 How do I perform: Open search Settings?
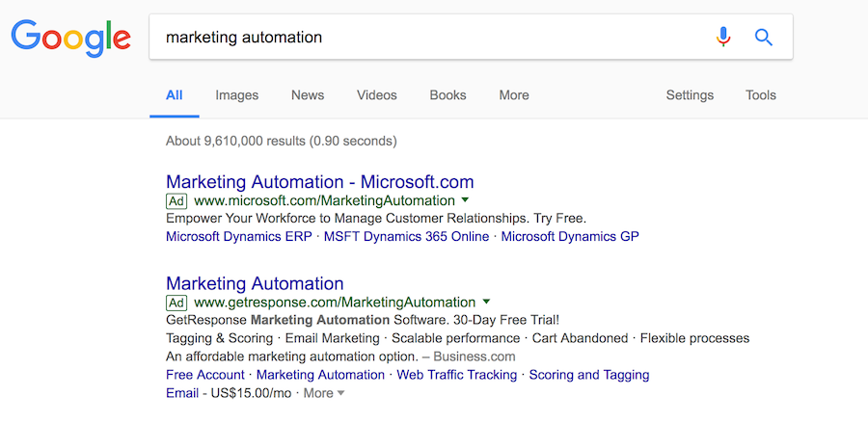pyautogui.click(x=690, y=95)
